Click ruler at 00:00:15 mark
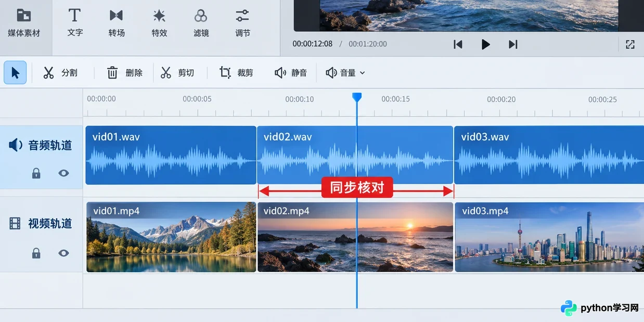Viewport: 644px width, 322px height. [395, 99]
